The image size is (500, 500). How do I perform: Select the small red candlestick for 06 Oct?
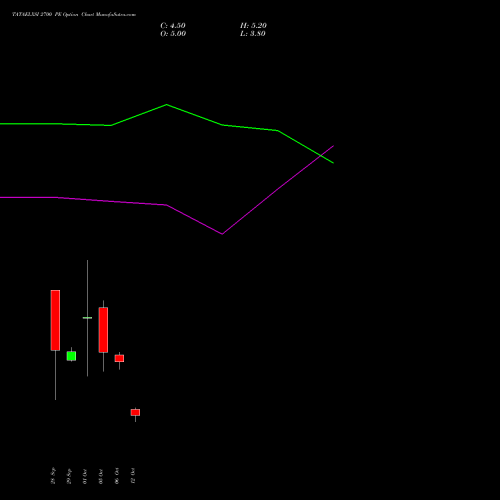(x=119, y=358)
